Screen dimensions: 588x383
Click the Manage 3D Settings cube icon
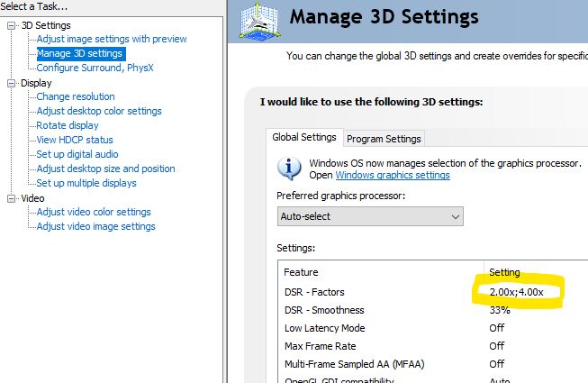point(259,21)
